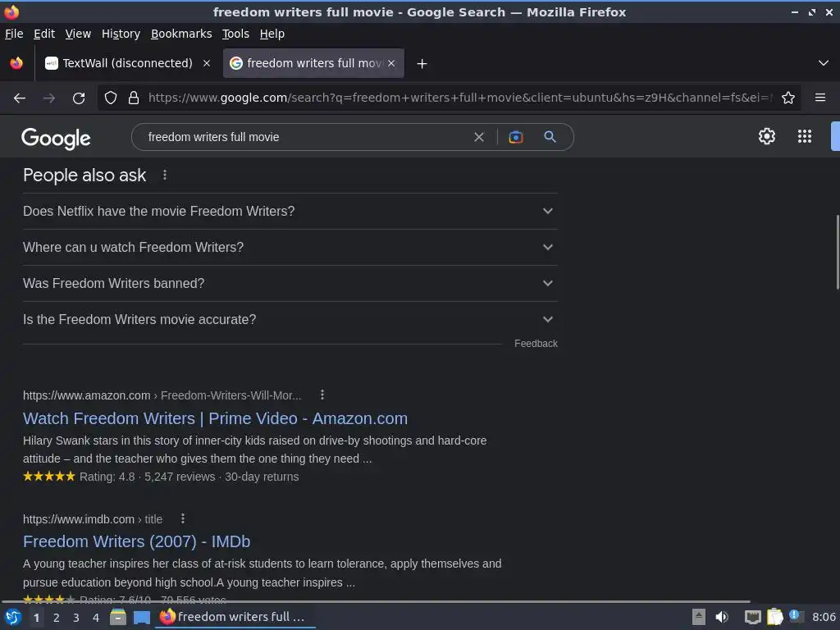Screen dimensions: 840x630
Task: Click the horizontal page scrollbar
Action: (375, 601)
